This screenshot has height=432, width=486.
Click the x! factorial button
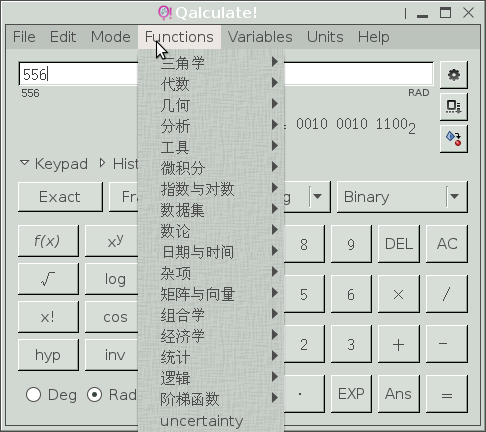pyautogui.click(x=48, y=317)
